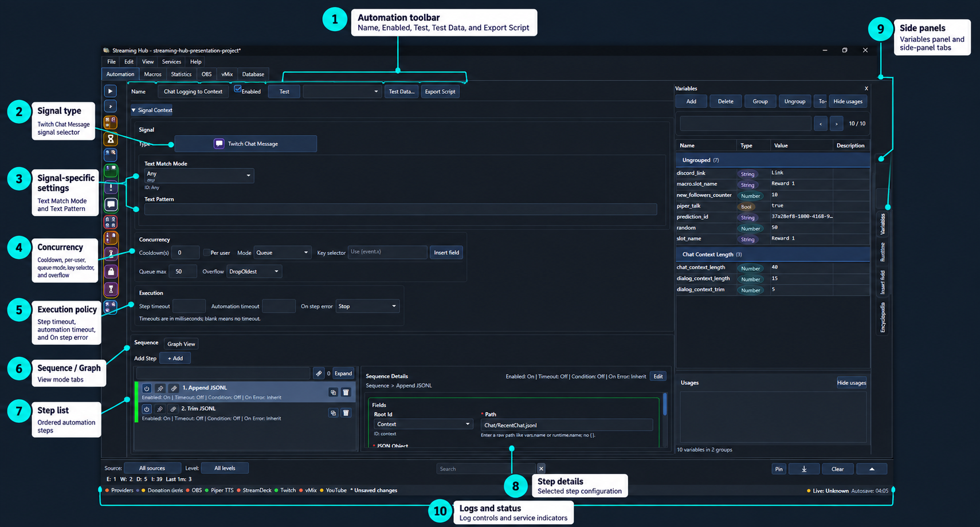980x527 pixels.
Task: Delete the Trim JSONL step via trash icon
Action: [x=346, y=412]
